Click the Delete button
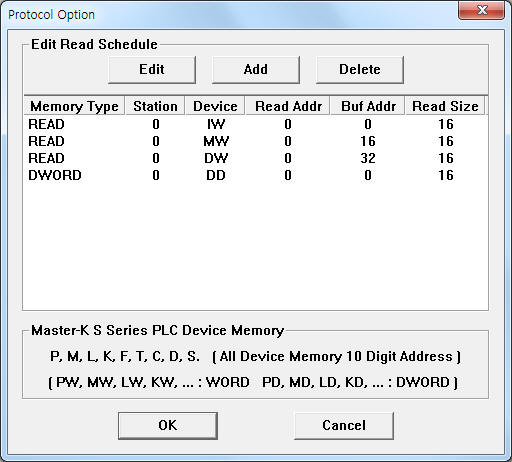This screenshot has height=462, width=512. click(360, 70)
